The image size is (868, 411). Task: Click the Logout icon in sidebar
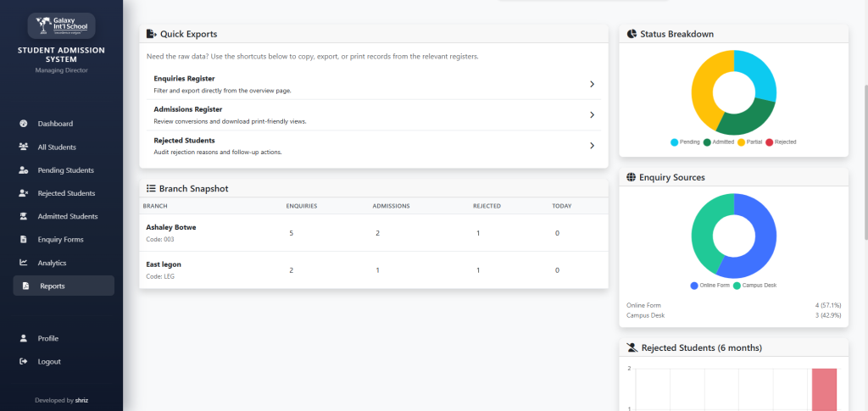point(24,362)
